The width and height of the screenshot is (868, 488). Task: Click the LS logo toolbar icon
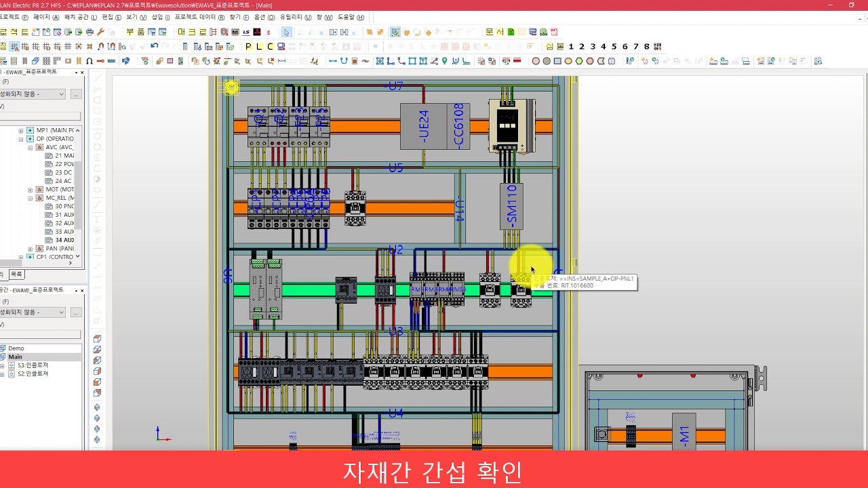tap(246, 32)
